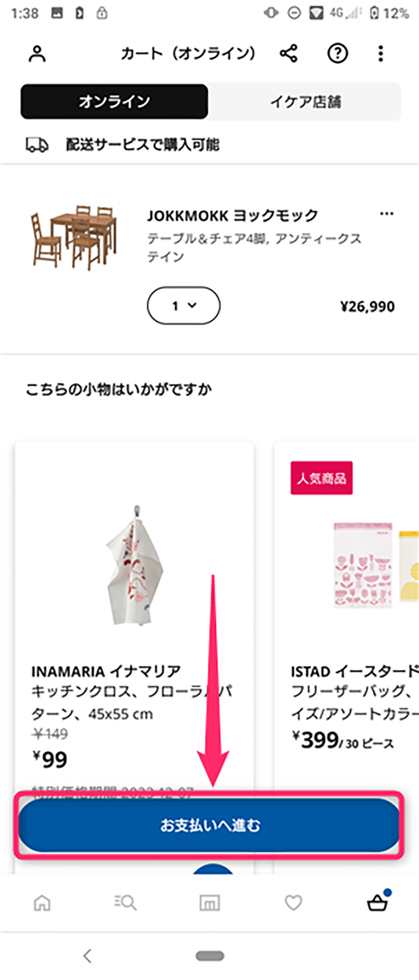Tap the Android back arrow
The image size is (419, 980).
point(87,955)
